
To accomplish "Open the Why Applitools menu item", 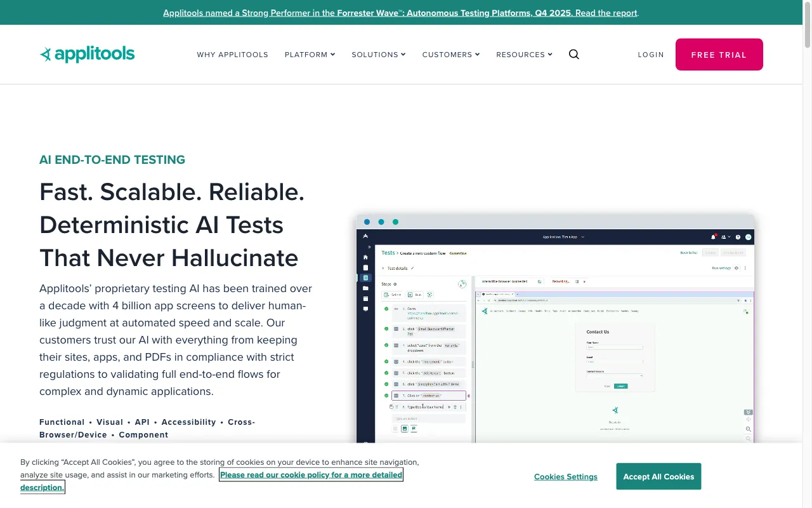I will (x=233, y=55).
